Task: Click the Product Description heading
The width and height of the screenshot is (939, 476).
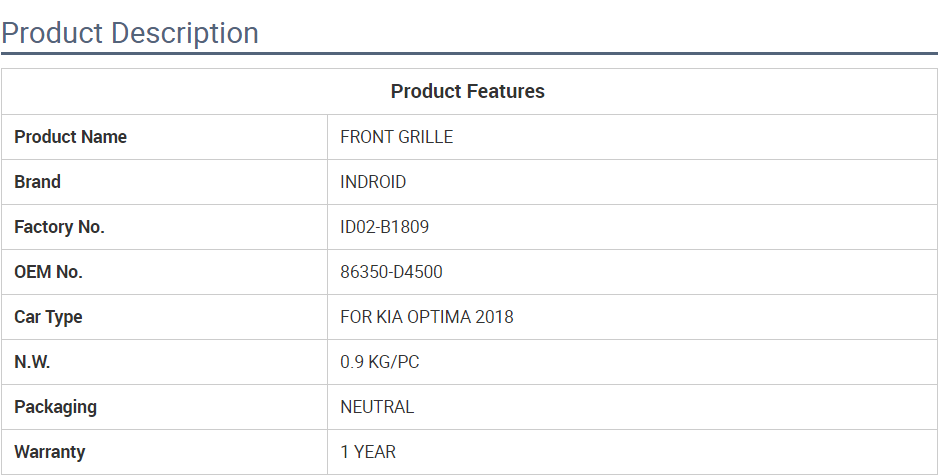Action: coord(130,33)
